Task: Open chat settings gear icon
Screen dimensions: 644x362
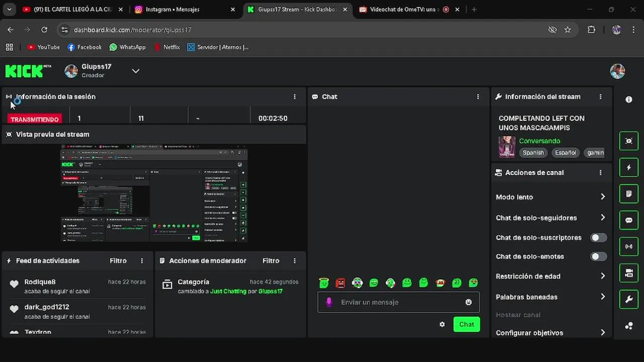Action: 442,324
